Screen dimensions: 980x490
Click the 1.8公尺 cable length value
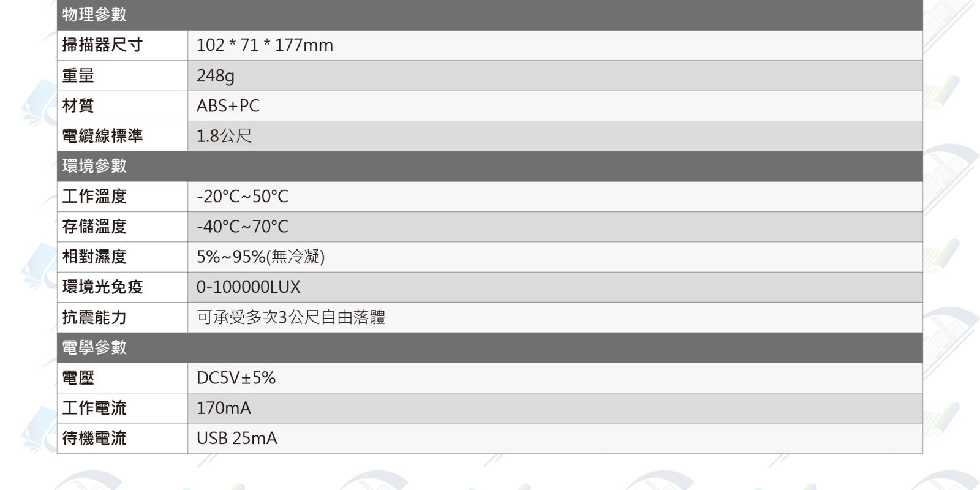pyautogui.click(x=224, y=136)
